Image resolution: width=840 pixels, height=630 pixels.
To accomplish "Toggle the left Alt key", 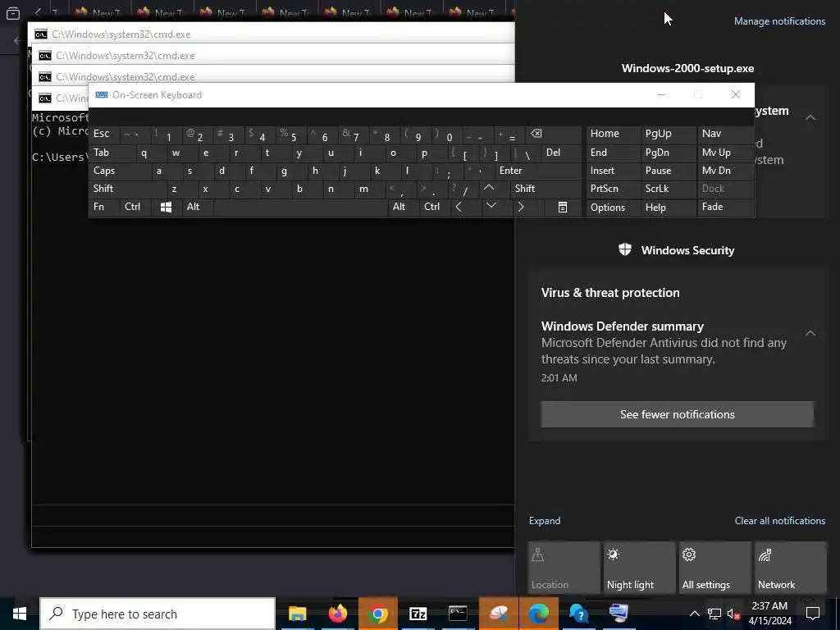I will 199,207.
